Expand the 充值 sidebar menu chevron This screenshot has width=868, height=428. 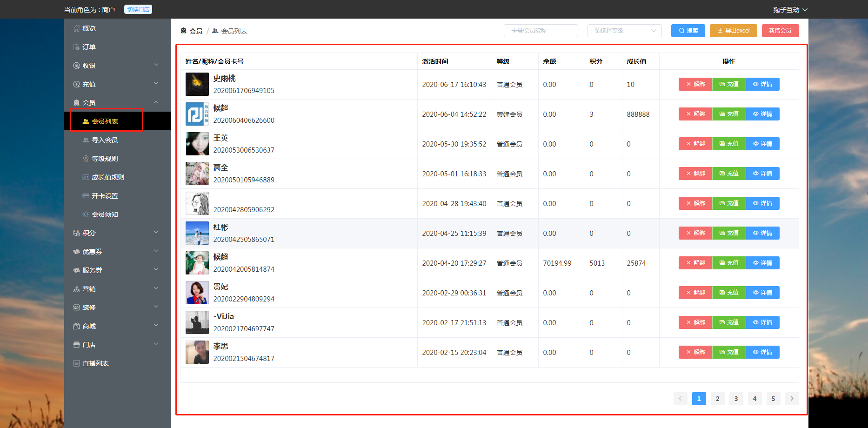tap(156, 84)
